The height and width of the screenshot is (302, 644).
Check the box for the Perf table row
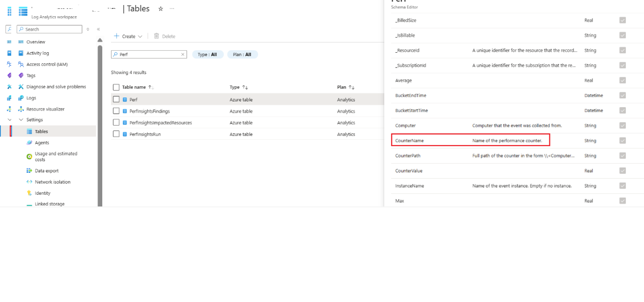[x=116, y=99]
